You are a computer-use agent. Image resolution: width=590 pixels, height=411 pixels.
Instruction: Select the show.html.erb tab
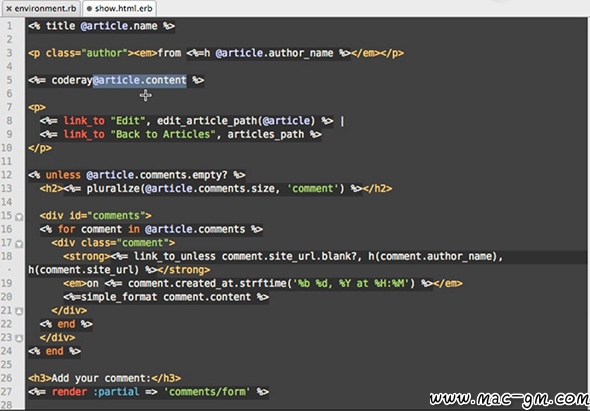coord(119,8)
